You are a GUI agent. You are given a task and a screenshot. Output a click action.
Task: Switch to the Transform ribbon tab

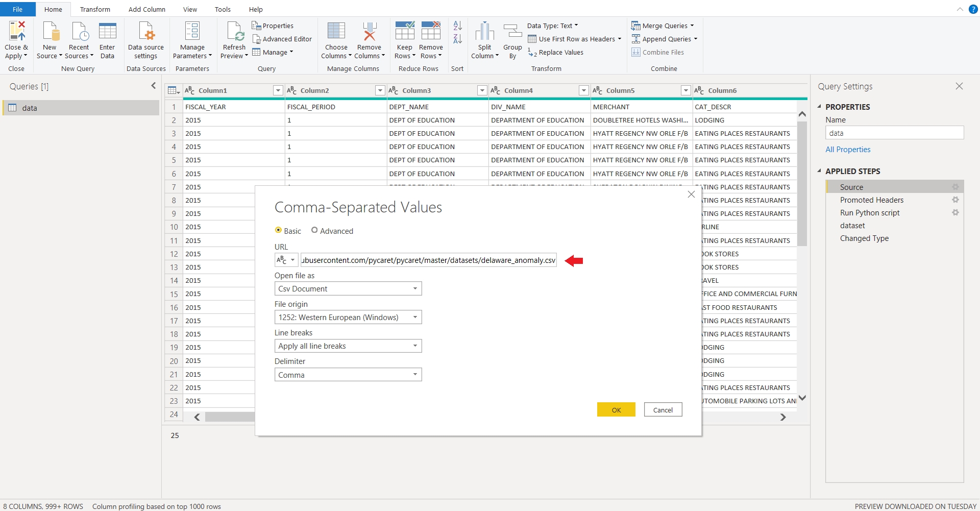point(95,9)
